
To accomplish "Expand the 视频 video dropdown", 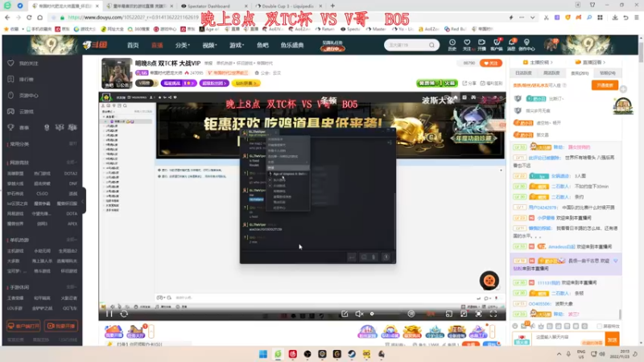I will [x=209, y=45].
